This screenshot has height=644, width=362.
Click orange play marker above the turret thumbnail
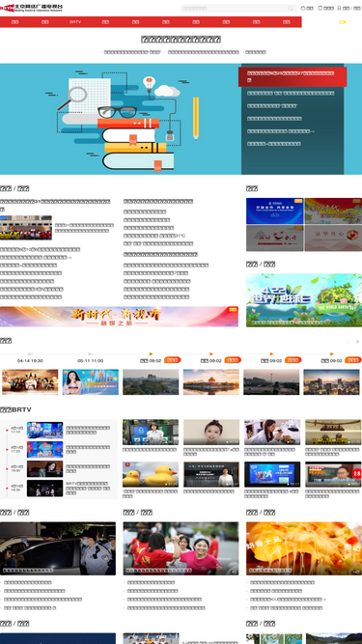211,353
